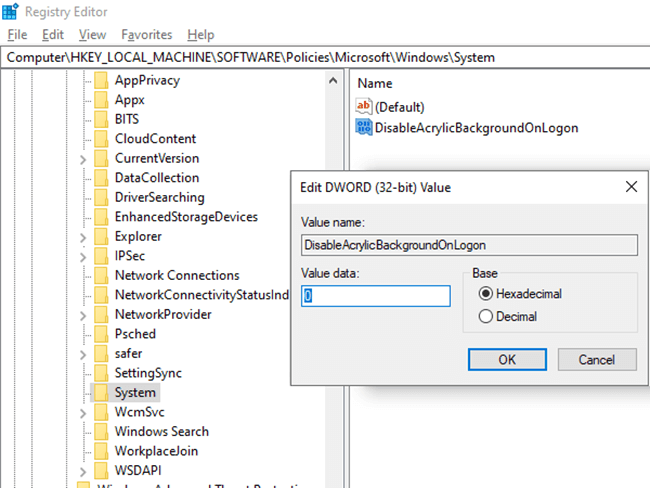This screenshot has width=650, height=488.
Task: Click the Explorer folder icon
Action: click(x=101, y=236)
